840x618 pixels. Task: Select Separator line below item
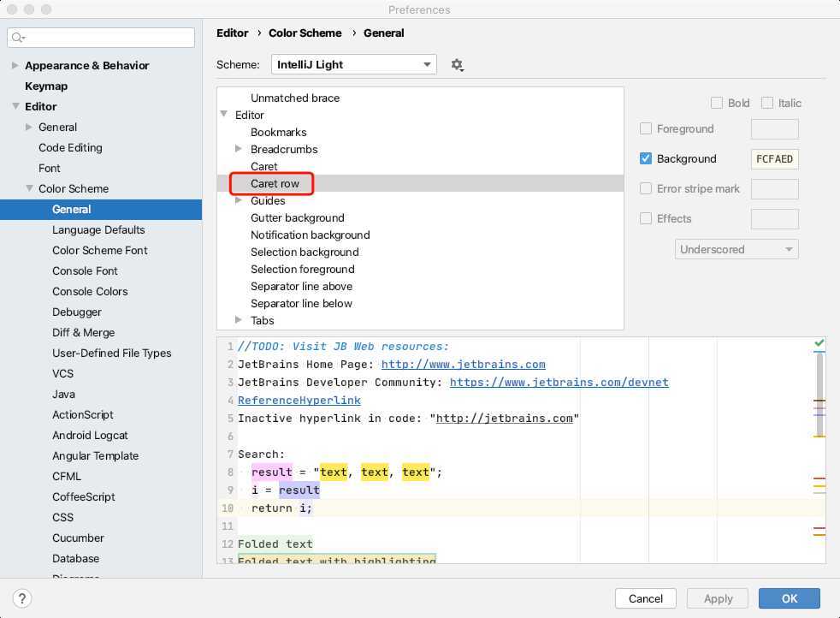[x=302, y=303]
